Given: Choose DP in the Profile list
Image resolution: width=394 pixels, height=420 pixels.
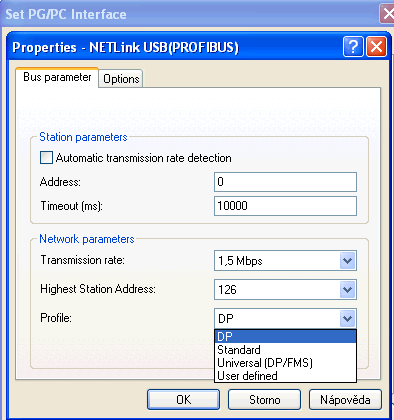Looking at the screenshot, I should (285, 336).
